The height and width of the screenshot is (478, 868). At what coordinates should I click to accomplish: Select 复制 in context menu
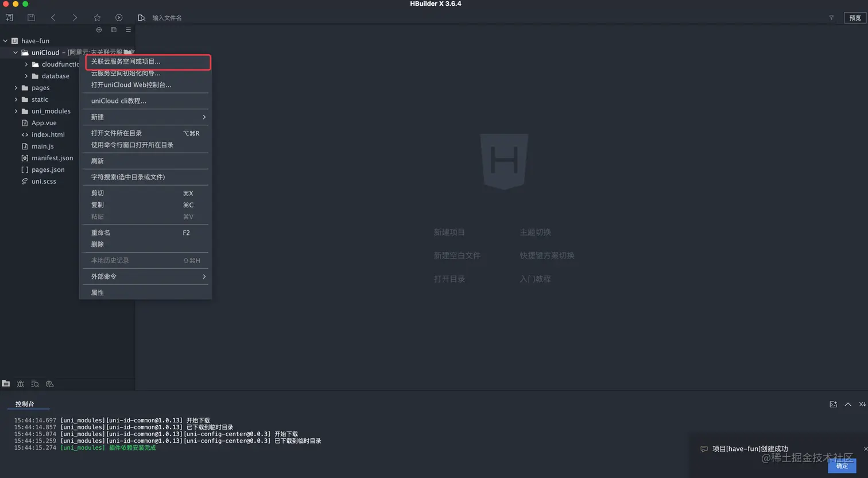pos(145,205)
